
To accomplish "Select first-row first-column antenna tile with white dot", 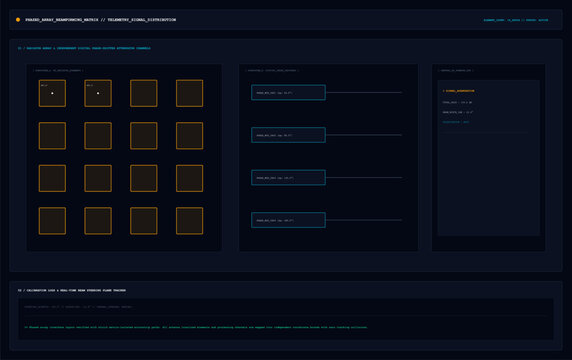I will click(52, 93).
